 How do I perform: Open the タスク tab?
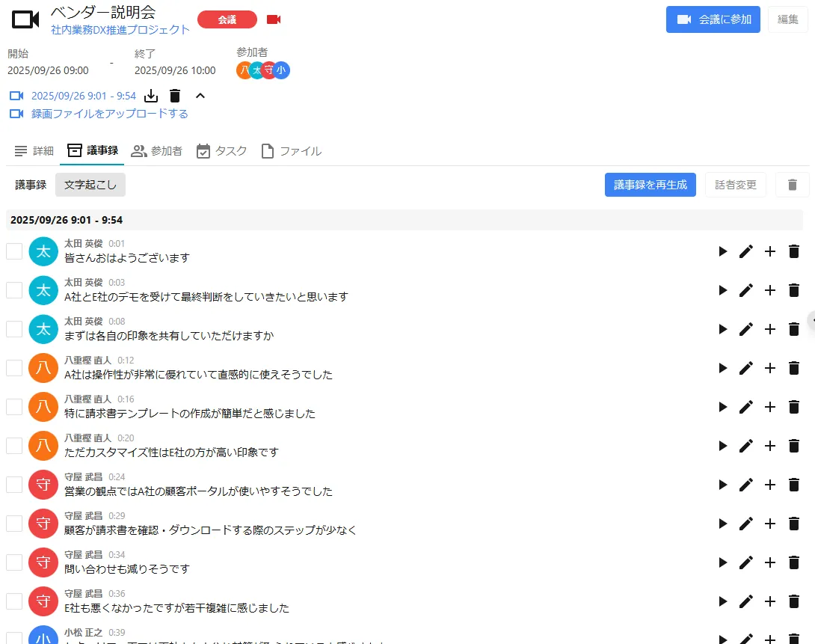[221, 151]
